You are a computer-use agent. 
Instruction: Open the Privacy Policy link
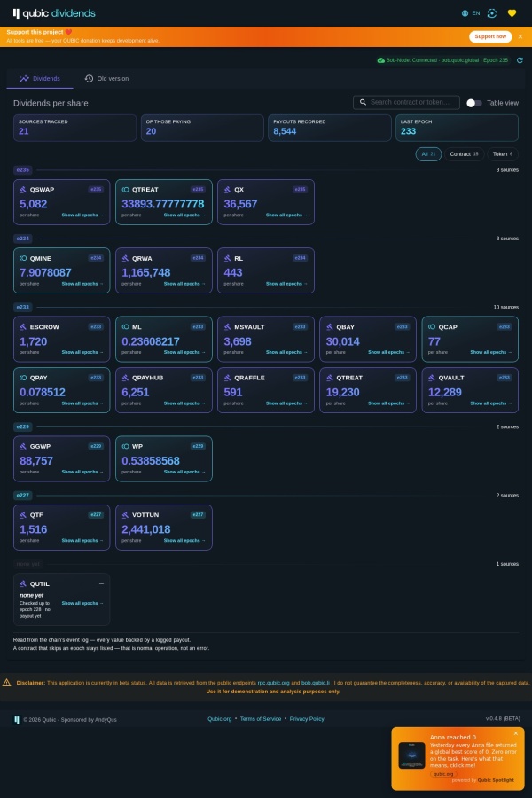pyautogui.click(x=307, y=719)
